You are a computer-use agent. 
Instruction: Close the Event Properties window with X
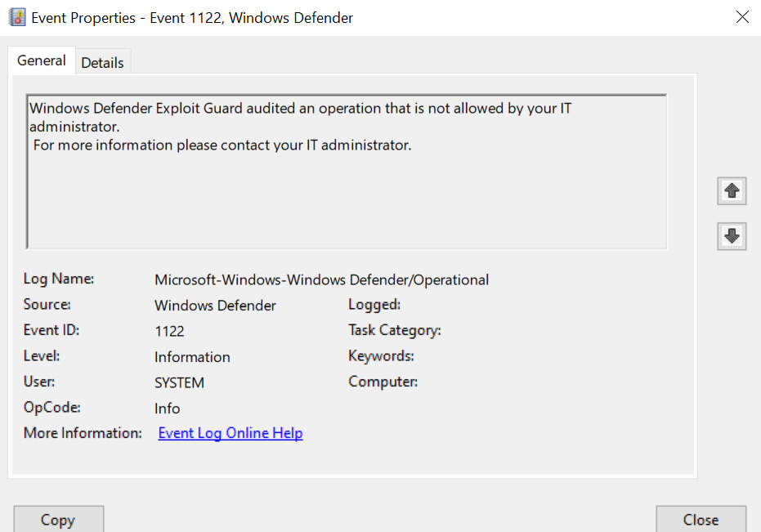click(x=742, y=17)
